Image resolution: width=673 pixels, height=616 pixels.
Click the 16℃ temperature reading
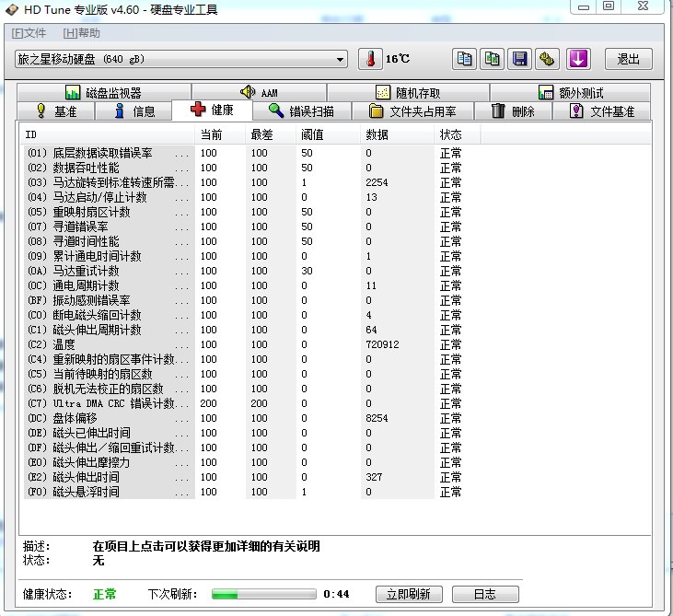click(x=398, y=59)
